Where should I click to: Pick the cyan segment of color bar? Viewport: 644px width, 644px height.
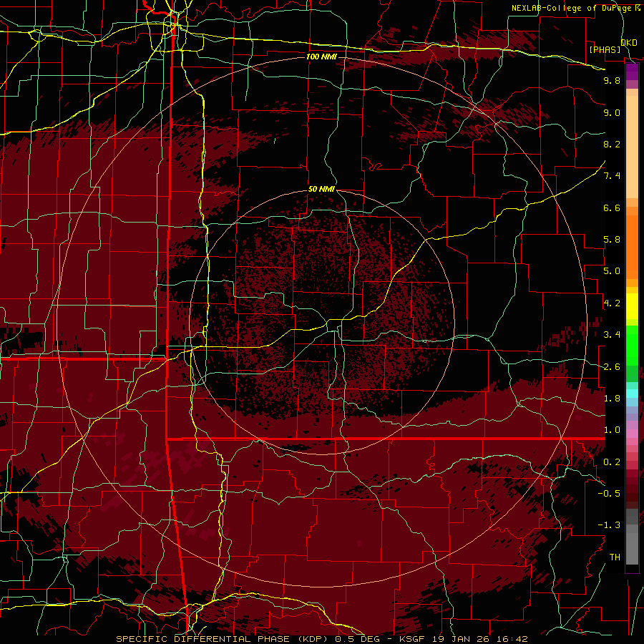click(x=632, y=394)
